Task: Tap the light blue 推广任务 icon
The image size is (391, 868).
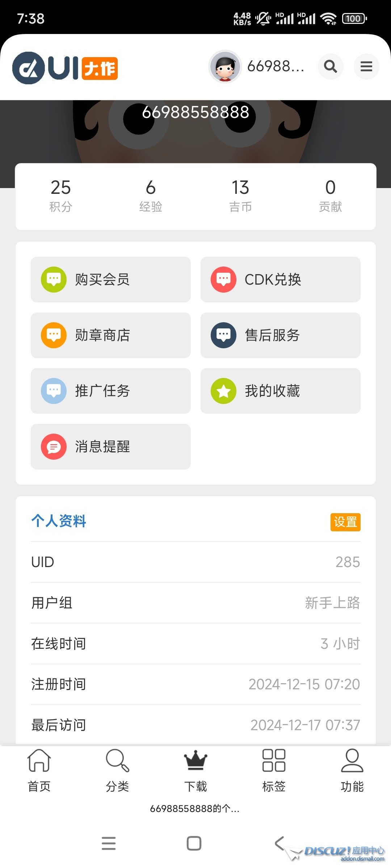Action: coord(54,391)
